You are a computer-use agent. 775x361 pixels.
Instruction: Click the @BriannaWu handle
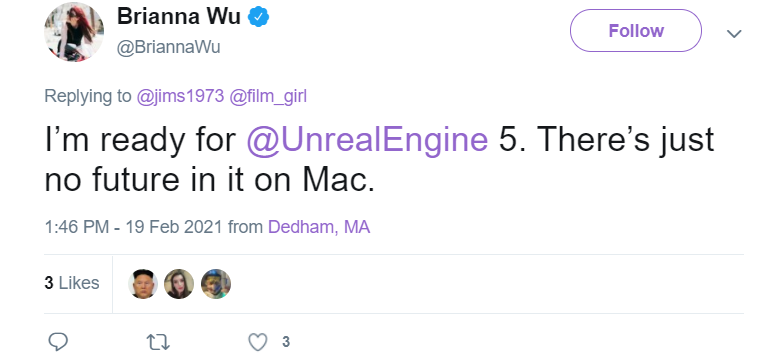click(x=169, y=47)
